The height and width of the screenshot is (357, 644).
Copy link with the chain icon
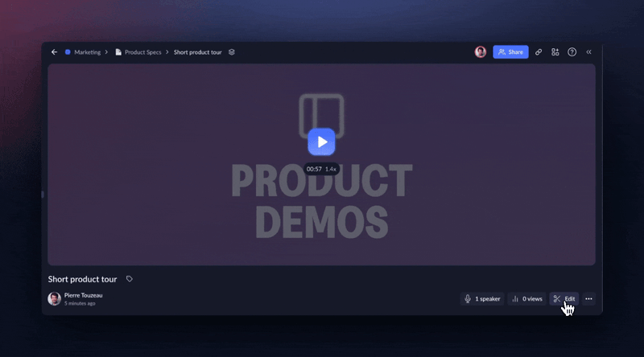coord(539,52)
